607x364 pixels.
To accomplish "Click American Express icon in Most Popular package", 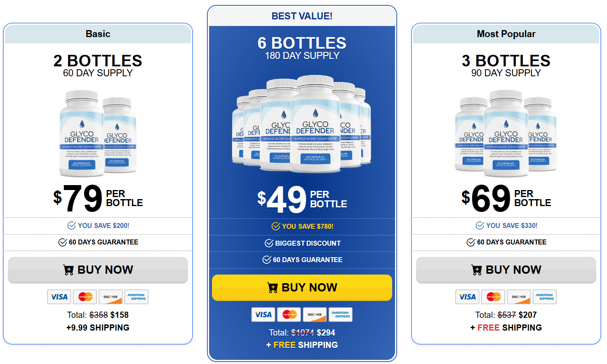I will [544, 297].
